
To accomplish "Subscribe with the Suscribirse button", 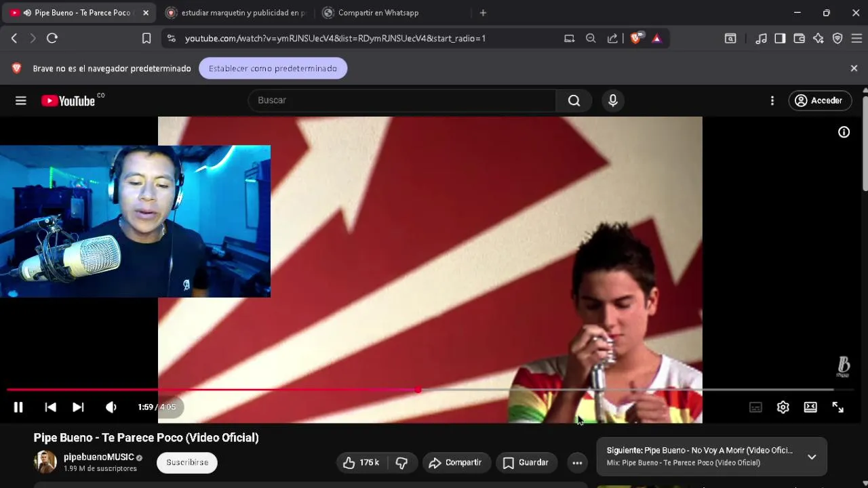I will click(x=187, y=462).
